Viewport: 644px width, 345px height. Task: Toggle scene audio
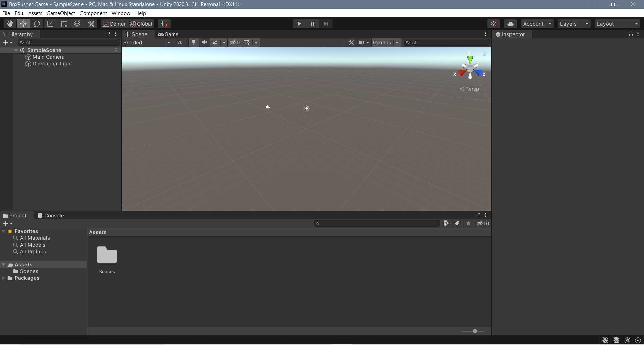204,42
